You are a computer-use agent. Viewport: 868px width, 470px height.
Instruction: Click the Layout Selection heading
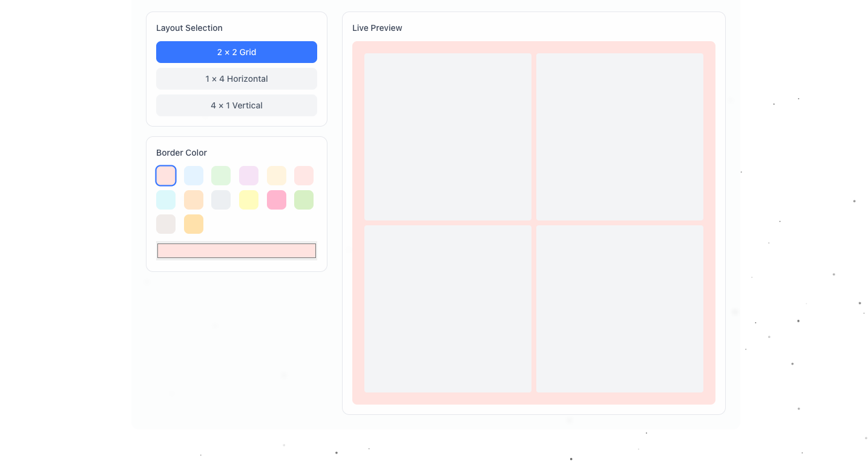coord(189,28)
